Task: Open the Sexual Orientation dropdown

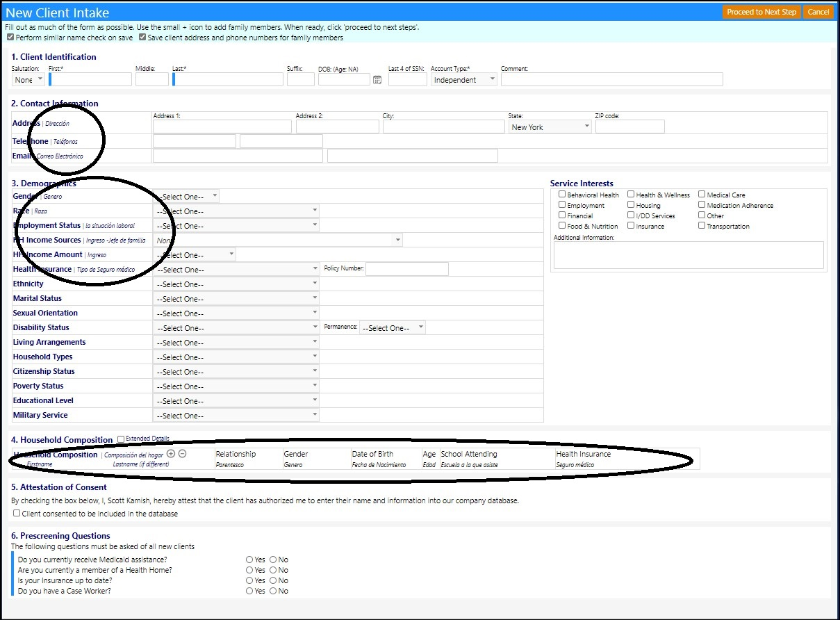Action: 236,313
